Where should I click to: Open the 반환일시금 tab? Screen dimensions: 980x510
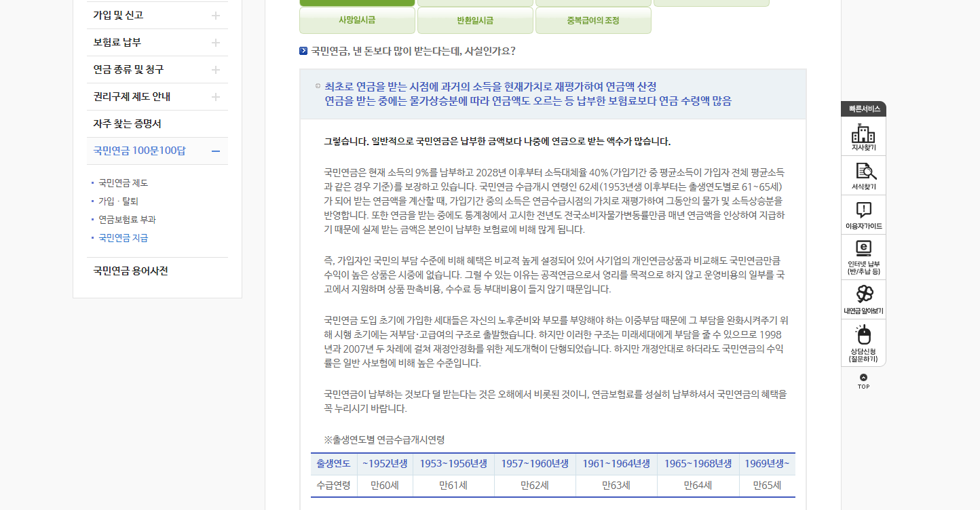click(x=475, y=20)
